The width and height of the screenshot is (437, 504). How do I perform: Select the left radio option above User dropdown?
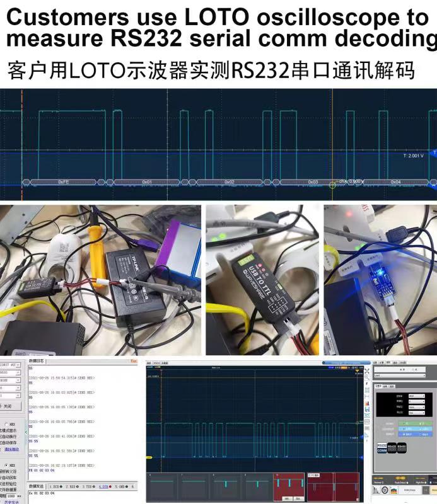click(x=400, y=369)
